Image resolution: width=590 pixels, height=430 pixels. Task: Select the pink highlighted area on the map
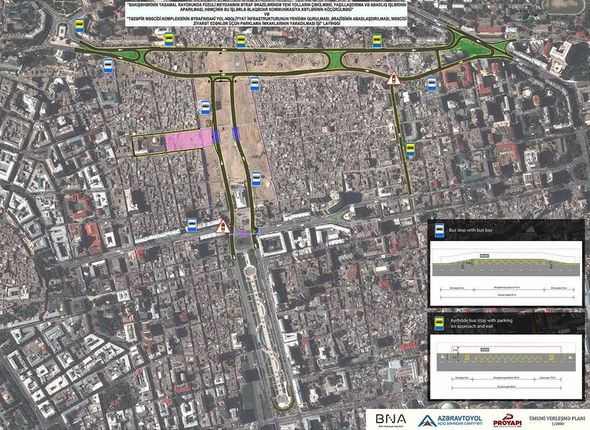pyautogui.click(x=189, y=140)
